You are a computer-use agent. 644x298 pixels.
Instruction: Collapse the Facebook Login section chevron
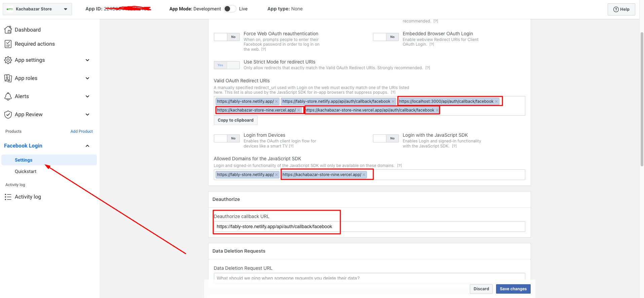click(x=87, y=146)
